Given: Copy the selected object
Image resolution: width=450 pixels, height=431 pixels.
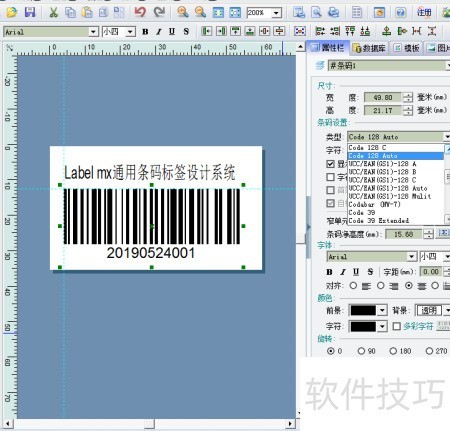Looking at the screenshot, I should coord(70,12).
